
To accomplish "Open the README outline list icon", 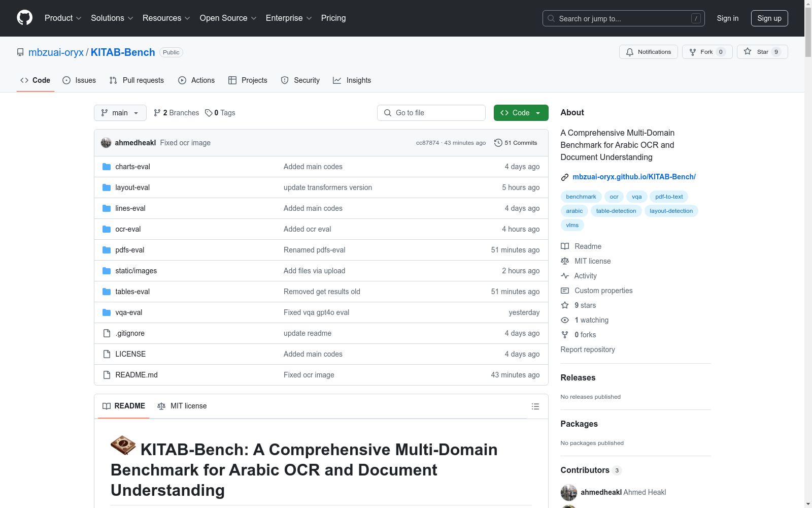I will (535, 406).
